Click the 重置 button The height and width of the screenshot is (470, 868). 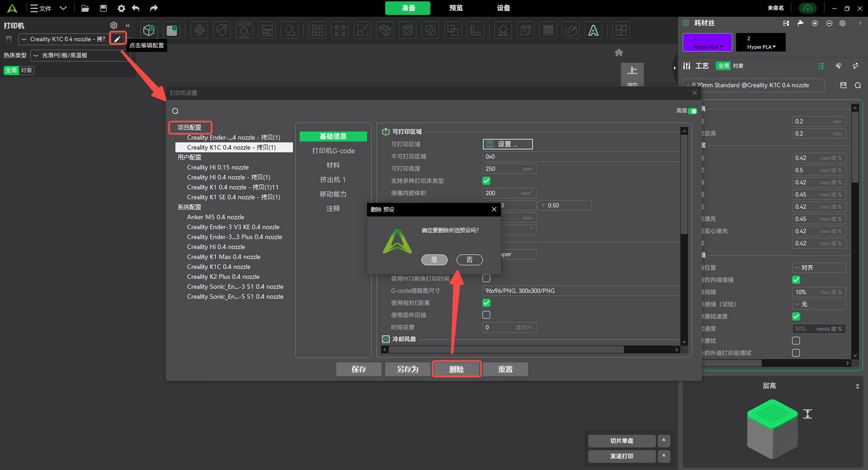505,369
